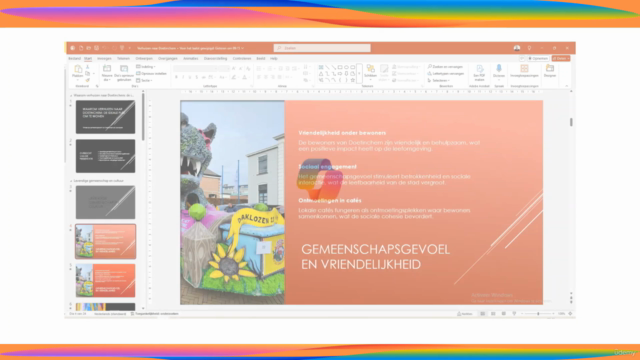The width and height of the screenshot is (640, 360).
Task: Toggle left text alignment
Action: click(x=259, y=77)
